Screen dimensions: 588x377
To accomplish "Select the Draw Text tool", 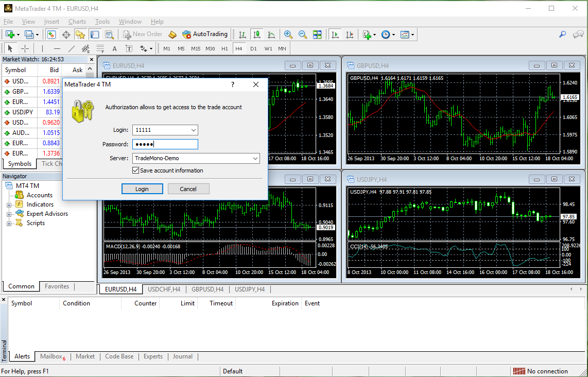I will pos(114,48).
